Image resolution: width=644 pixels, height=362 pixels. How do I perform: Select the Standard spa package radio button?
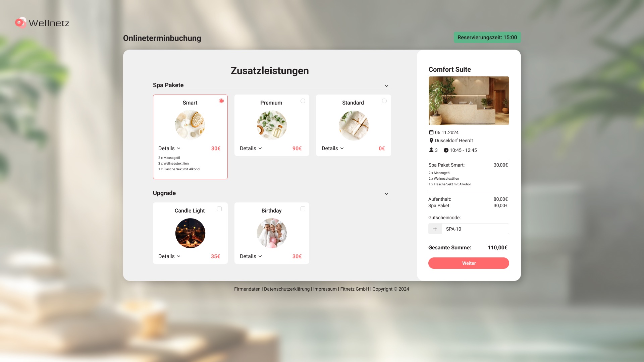click(384, 101)
